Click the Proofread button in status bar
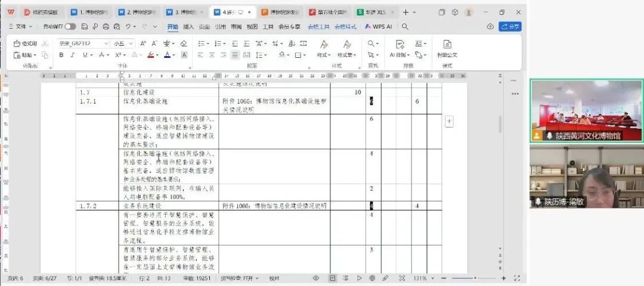 (274, 278)
